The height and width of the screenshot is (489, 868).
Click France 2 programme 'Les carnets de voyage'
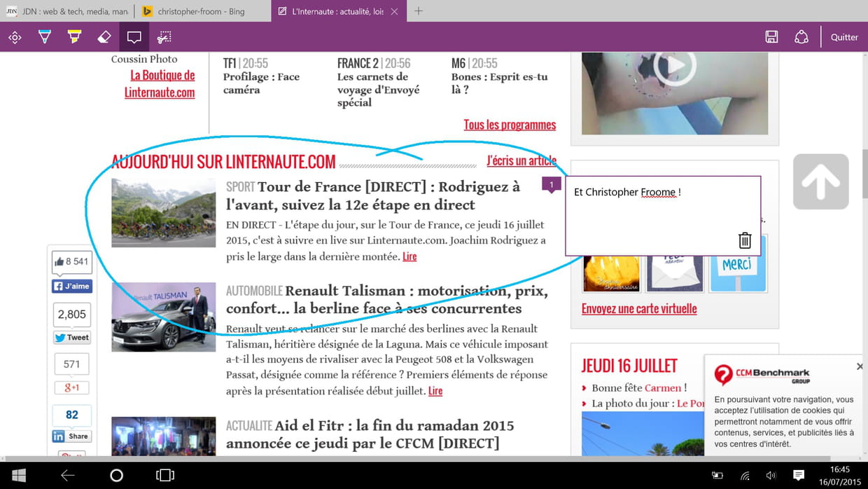pyautogui.click(x=379, y=89)
